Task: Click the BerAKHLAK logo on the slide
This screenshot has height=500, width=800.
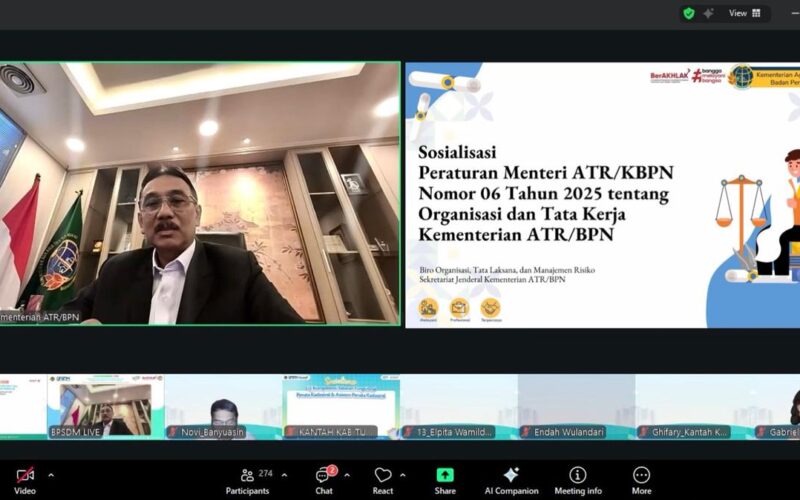Action: click(669, 77)
